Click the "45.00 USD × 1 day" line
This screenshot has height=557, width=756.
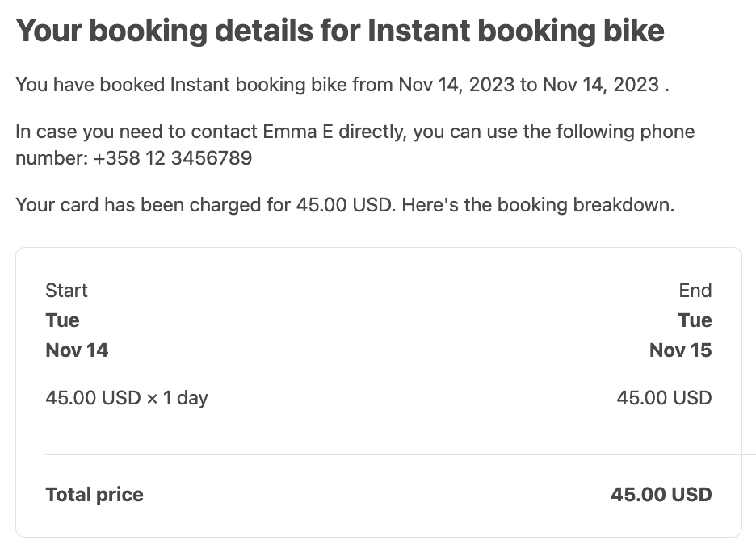(x=127, y=398)
